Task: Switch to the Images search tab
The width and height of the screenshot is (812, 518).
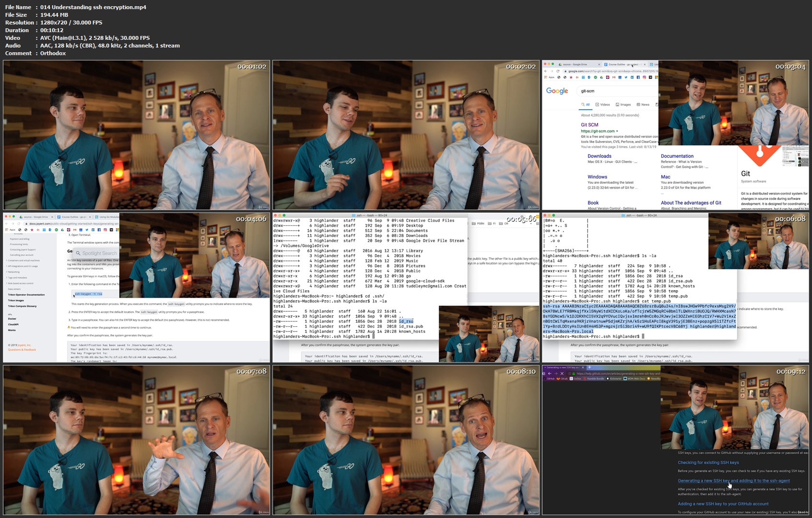Action: pos(623,104)
